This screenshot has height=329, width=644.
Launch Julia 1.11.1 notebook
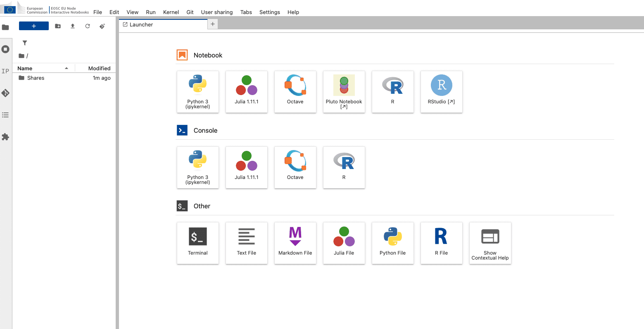247,92
